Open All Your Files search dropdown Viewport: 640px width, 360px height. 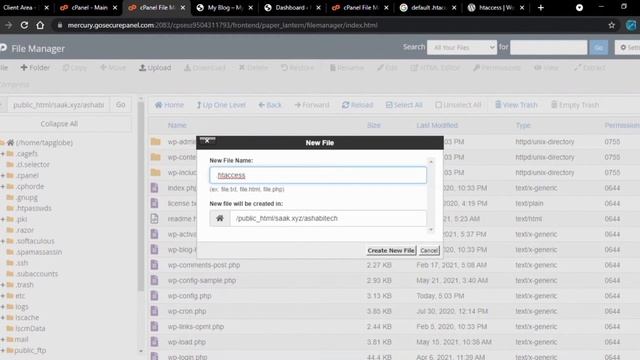click(x=462, y=47)
